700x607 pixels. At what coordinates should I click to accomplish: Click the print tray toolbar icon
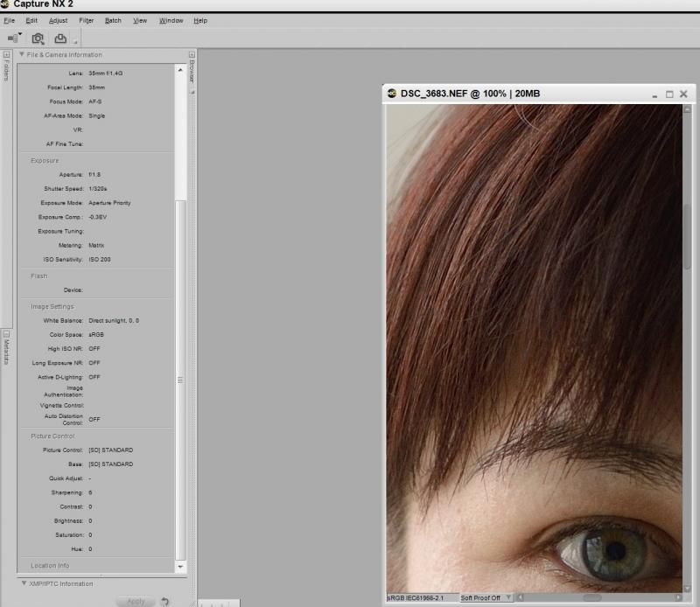coord(60,38)
